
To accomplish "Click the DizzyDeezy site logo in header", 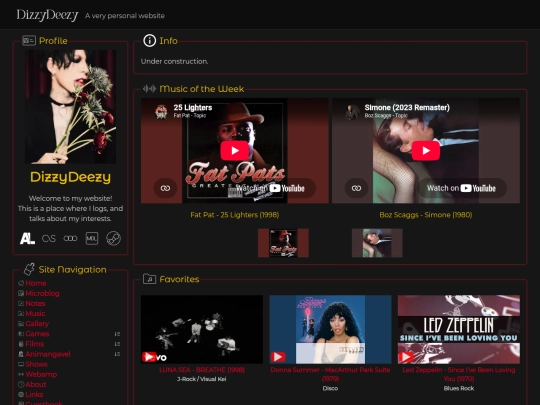I will click(x=48, y=15).
